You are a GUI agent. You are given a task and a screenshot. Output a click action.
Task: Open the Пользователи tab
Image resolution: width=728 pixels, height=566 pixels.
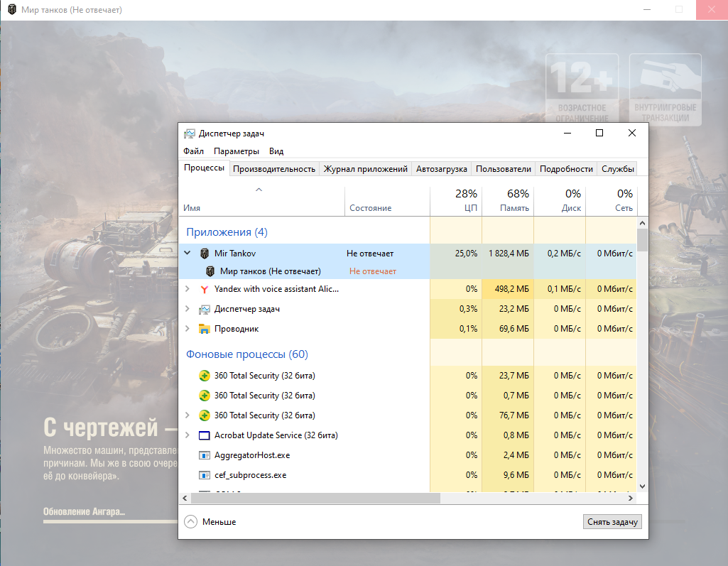(x=504, y=169)
